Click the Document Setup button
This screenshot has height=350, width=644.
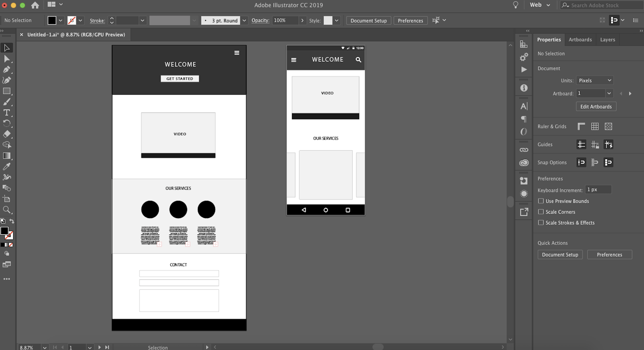(369, 20)
